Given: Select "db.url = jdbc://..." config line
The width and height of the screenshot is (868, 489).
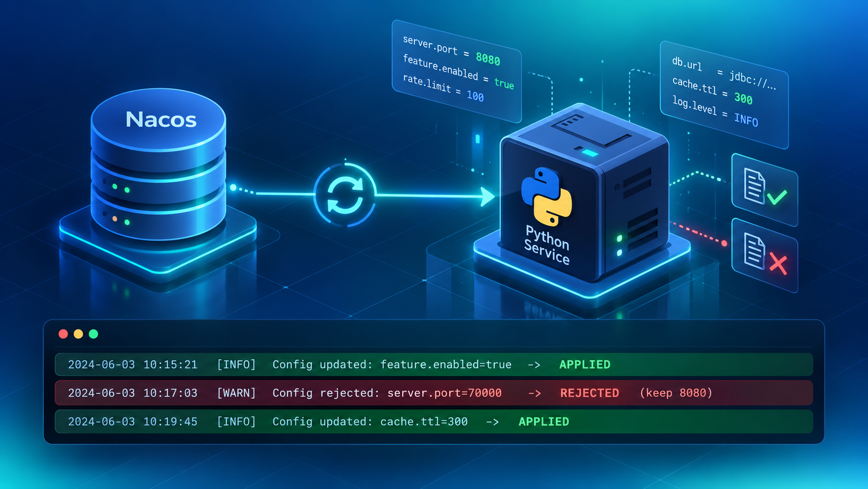Looking at the screenshot, I should click(x=724, y=73).
